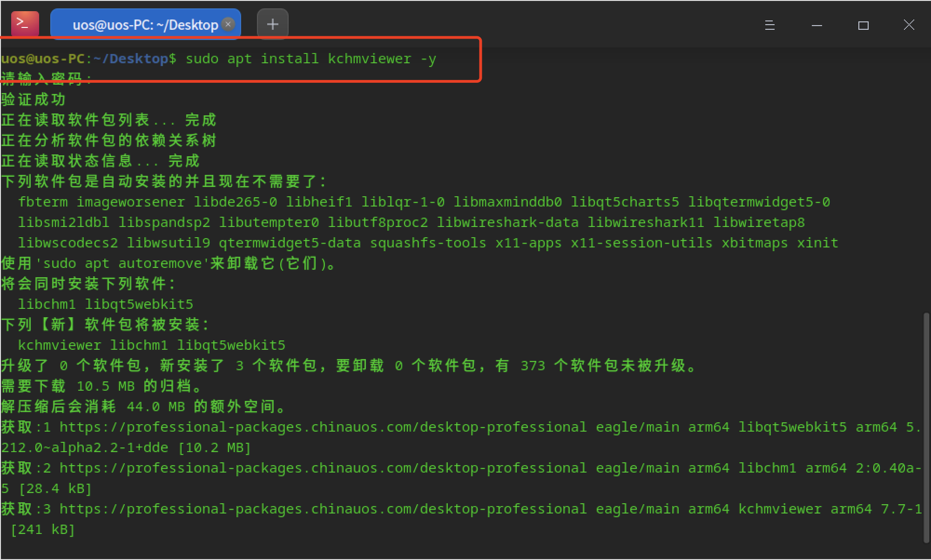The image size is (931, 560).
Task: Open the hamburger main menu
Action: coord(769,25)
